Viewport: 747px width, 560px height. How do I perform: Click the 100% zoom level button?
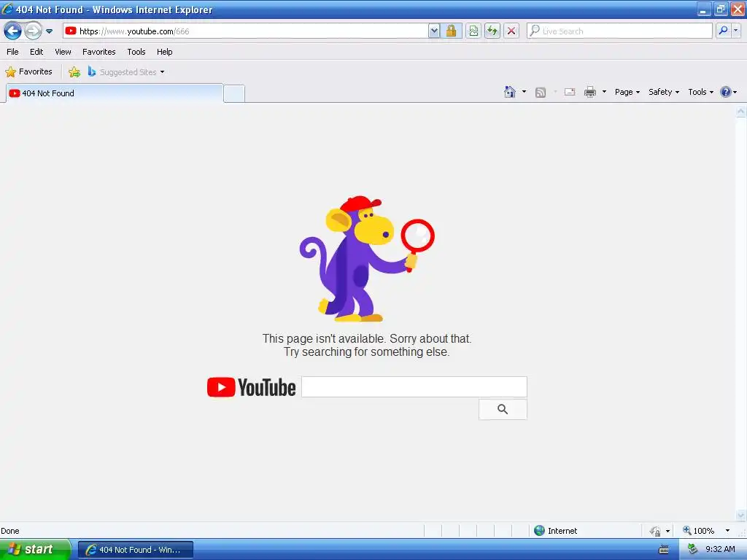pos(698,531)
